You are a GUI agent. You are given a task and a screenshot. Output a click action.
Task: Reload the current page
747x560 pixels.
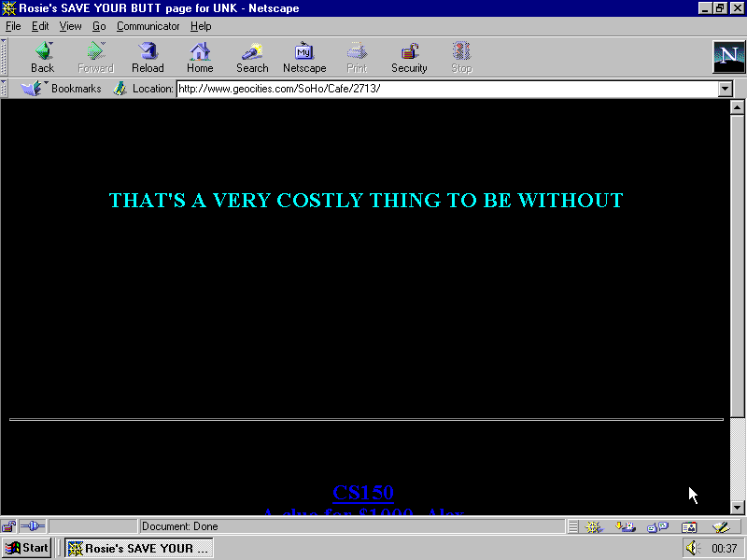click(x=148, y=57)
